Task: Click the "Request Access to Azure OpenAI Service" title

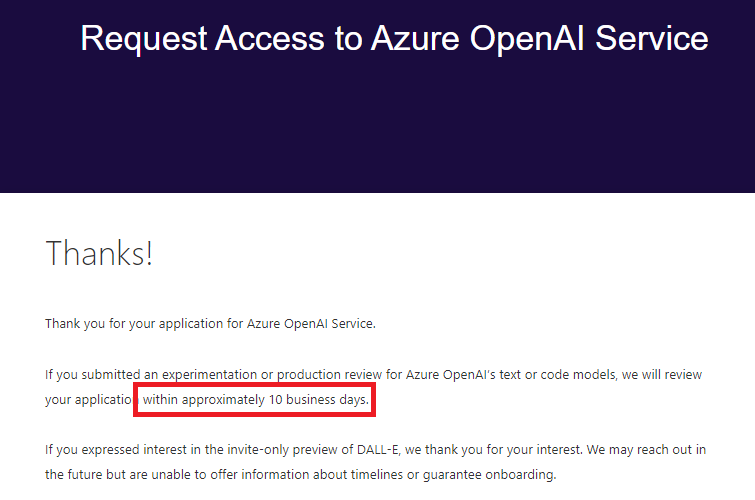Action: point(394,39)
